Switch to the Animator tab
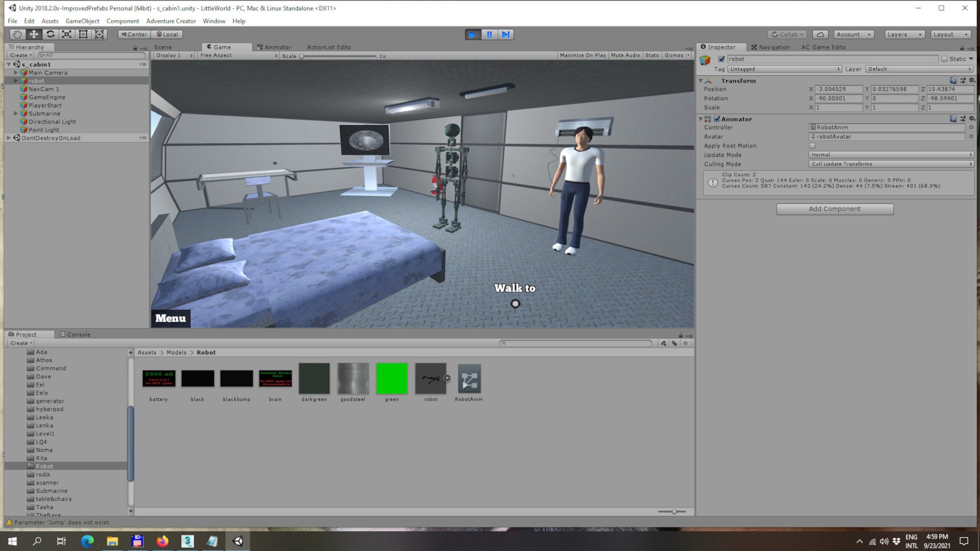 pos(274,47)
